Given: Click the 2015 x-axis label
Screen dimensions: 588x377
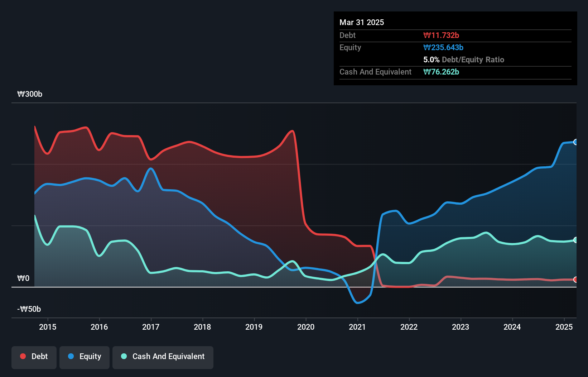Looking at the screenshot, I should click(48, 327).
